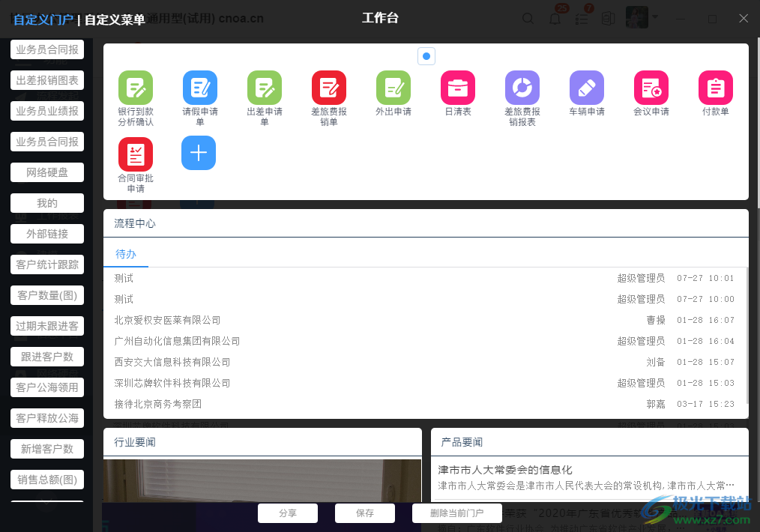
Task: Select the 销售总额(图) sidebar item
Action: (47, 480)
